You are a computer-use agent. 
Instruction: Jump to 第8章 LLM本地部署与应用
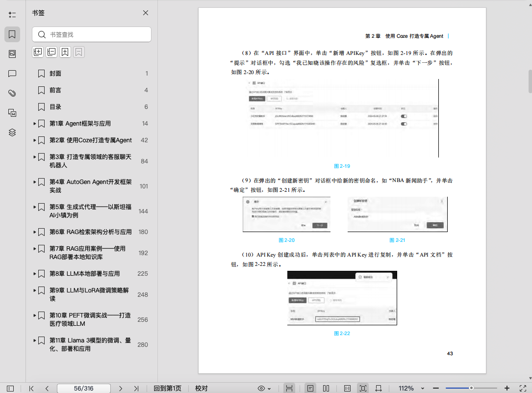pos(84,274)
